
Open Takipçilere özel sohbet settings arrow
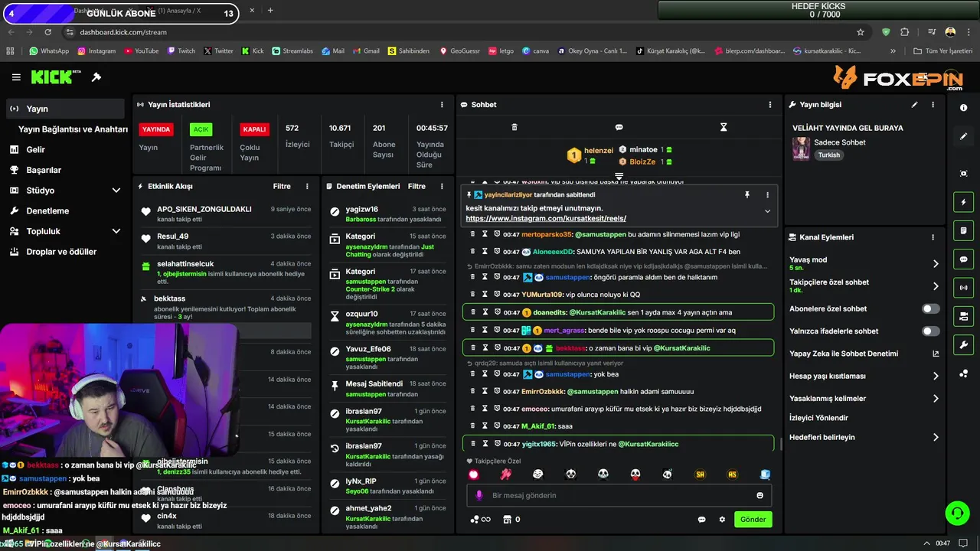tap(935, 286)
